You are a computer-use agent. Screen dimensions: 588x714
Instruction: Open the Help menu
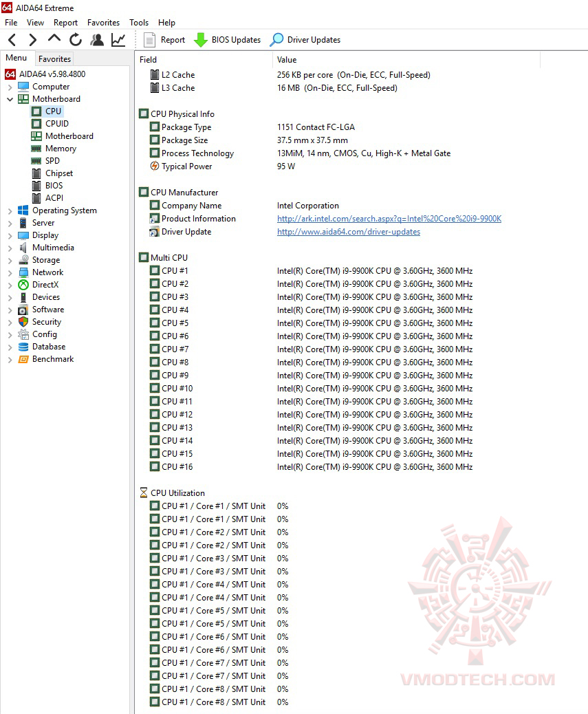tap(166, 22)
